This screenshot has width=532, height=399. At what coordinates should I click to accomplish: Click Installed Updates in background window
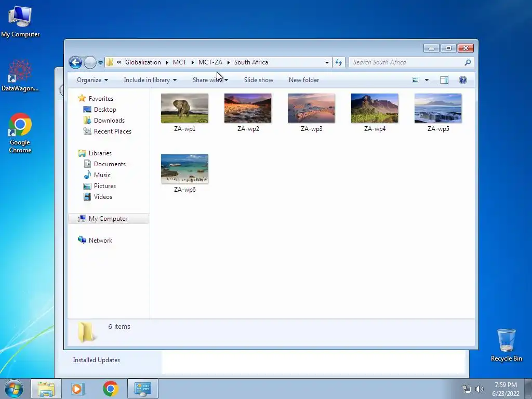[96, 360]
